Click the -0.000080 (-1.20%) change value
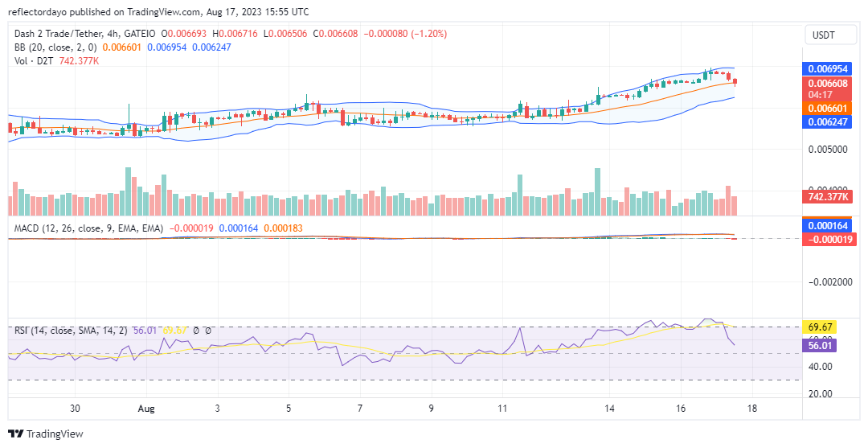 [x=405, y=34]
